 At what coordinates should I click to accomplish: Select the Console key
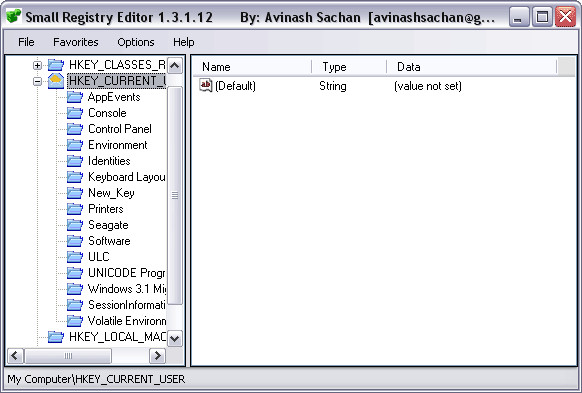click(x=107, y=113)
